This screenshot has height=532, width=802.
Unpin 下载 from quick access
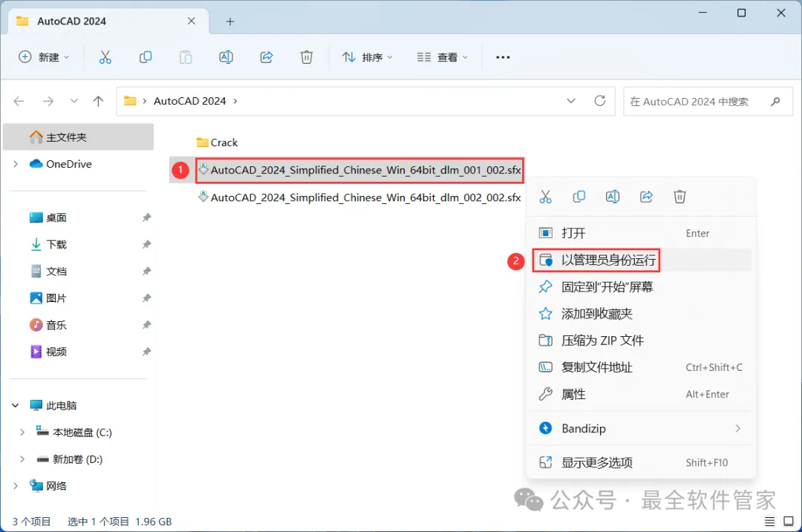(x=147, y=244)
